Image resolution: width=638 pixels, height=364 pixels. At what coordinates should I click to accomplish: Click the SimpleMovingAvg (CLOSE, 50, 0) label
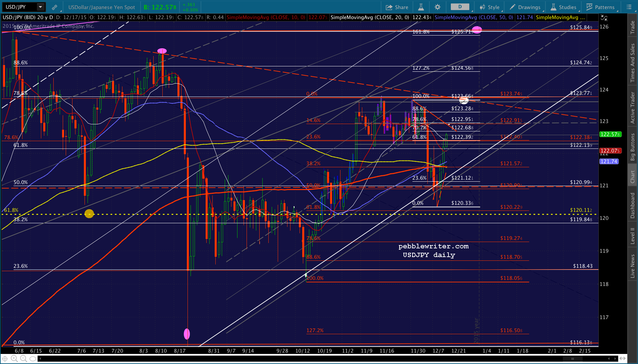(x=474, y=17)
